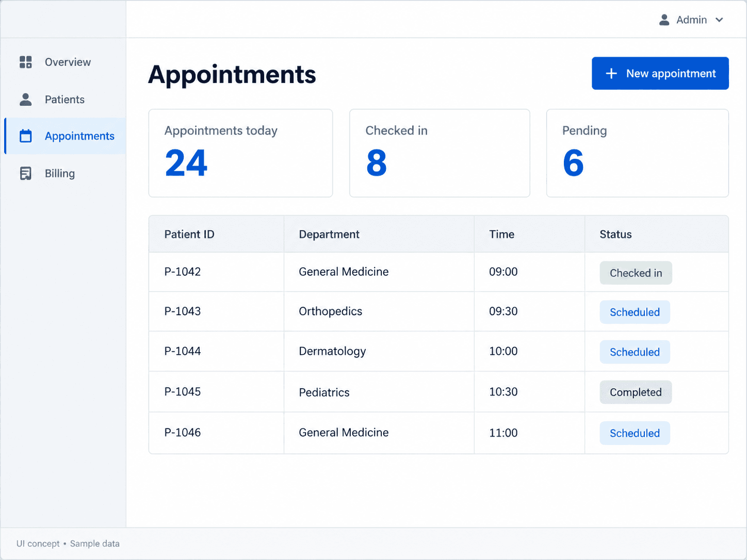Open the Overview sidebar item
Viewport: 747px width, 560px height.
coord(65,62)
